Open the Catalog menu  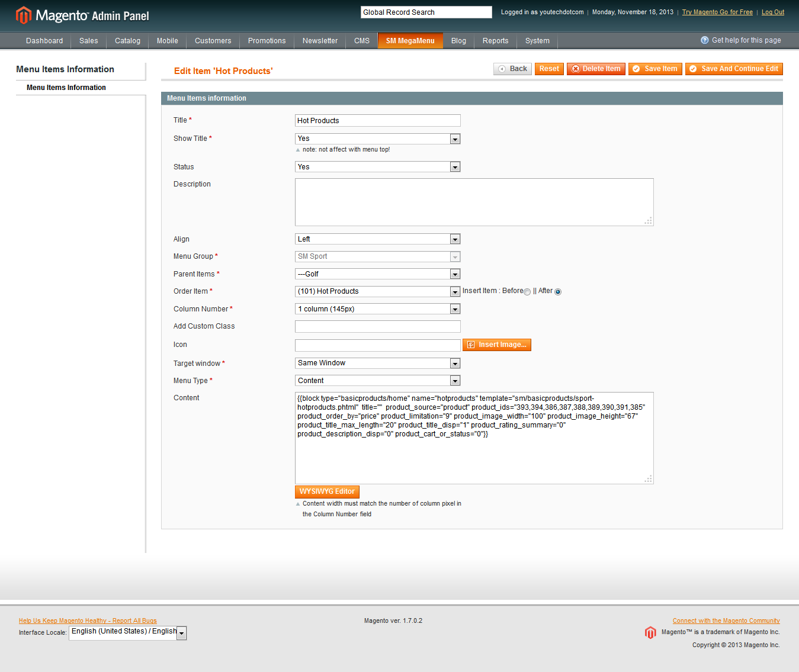coord(127,41)
